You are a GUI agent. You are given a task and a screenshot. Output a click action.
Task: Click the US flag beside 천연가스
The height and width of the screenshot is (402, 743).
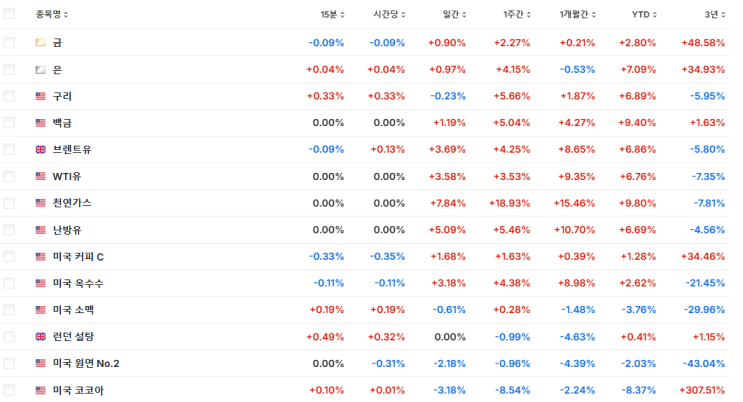(x=40, y=203)
